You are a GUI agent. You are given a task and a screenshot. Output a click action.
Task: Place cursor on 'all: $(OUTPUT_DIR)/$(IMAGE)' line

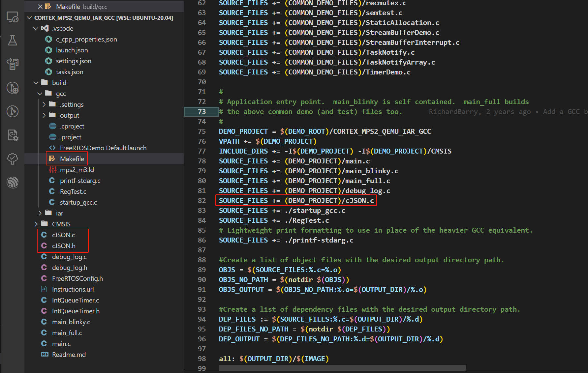tap(274, 359)
